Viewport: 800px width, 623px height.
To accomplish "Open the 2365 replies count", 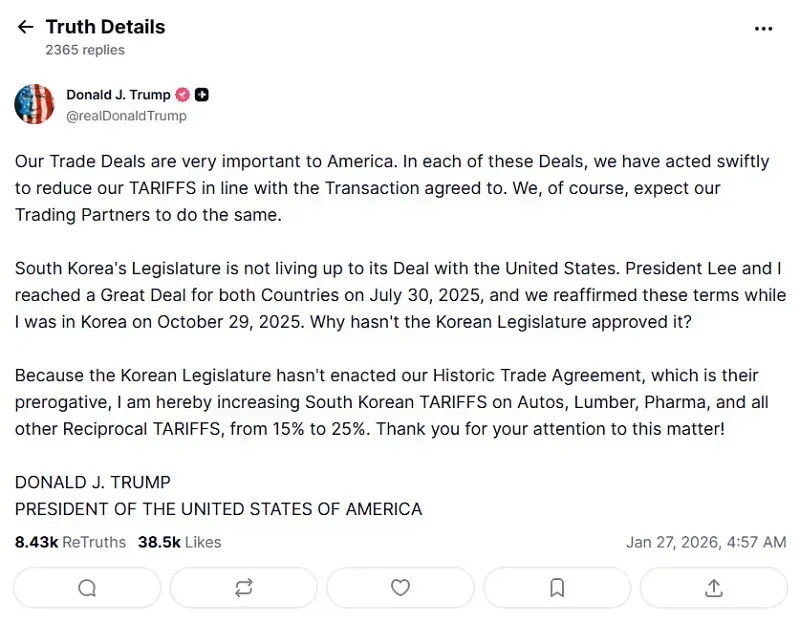I will [x=84, y=49].
